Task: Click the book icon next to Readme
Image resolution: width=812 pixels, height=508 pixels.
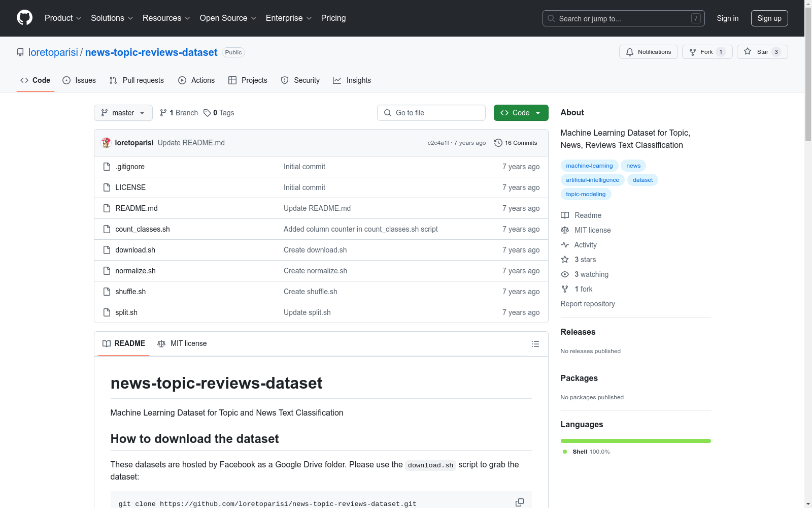Action: [565, 215]
